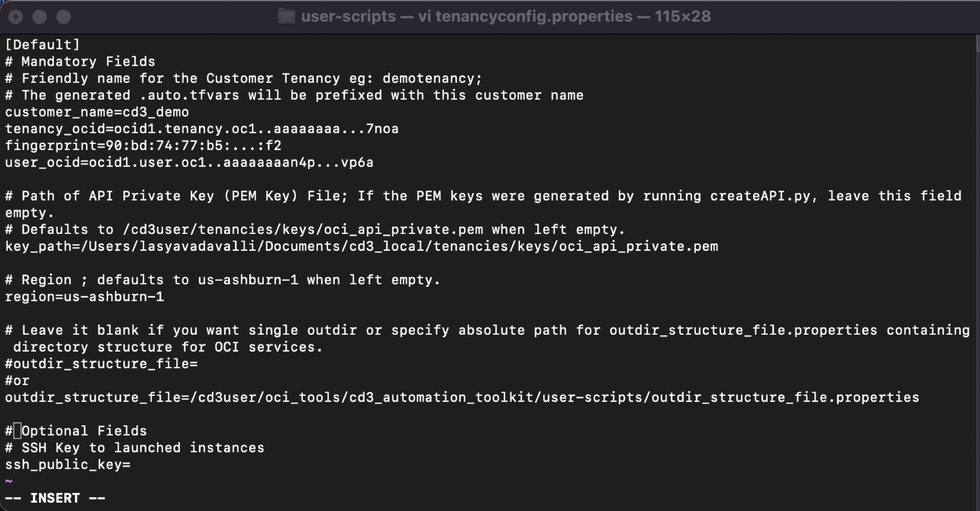
Task: Click the tenancy_ocid value line
Action: pyautogui.click(x=202, y=129)
